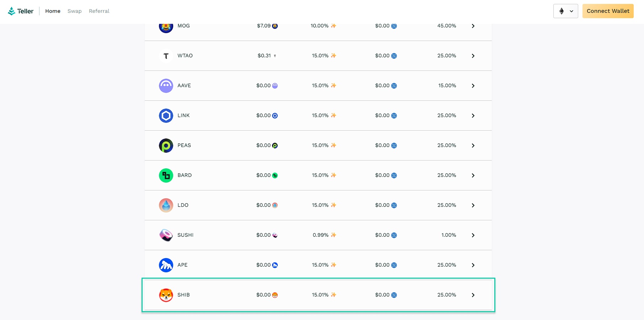
Task: Expand the SUSHI row arrow
Action: tap(473, 235)
